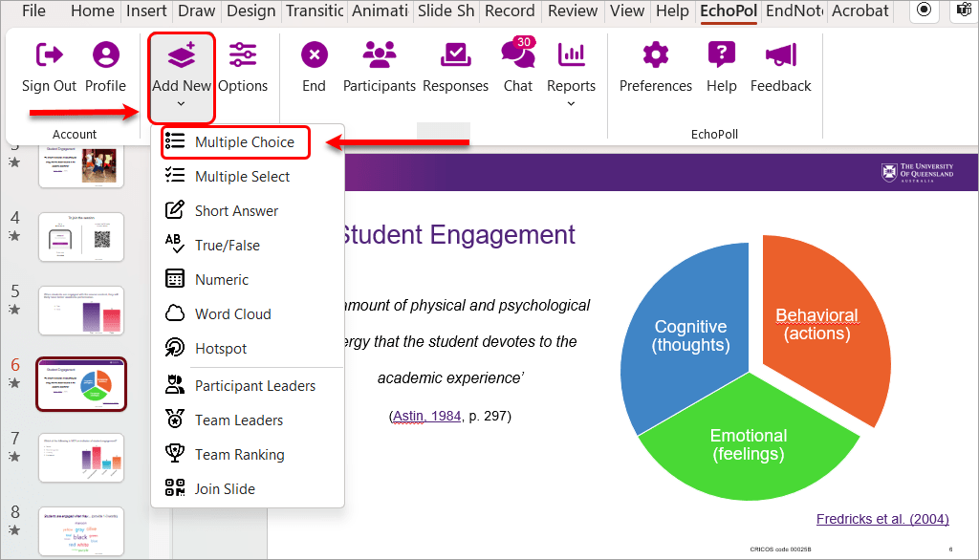Open the Astin, 1984 link
979x560 pixels.
pyautogui.click(x=427, y=416)
